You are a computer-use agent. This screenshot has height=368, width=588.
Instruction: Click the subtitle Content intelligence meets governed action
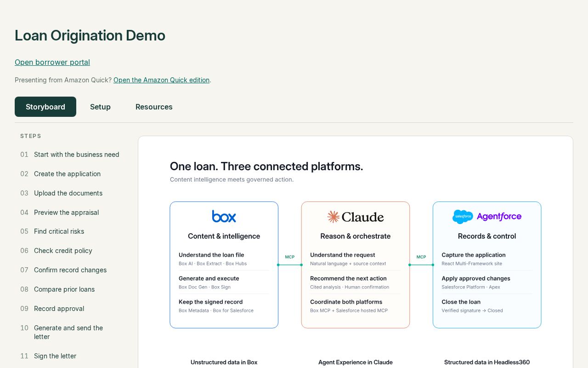(x=232, y=179)
